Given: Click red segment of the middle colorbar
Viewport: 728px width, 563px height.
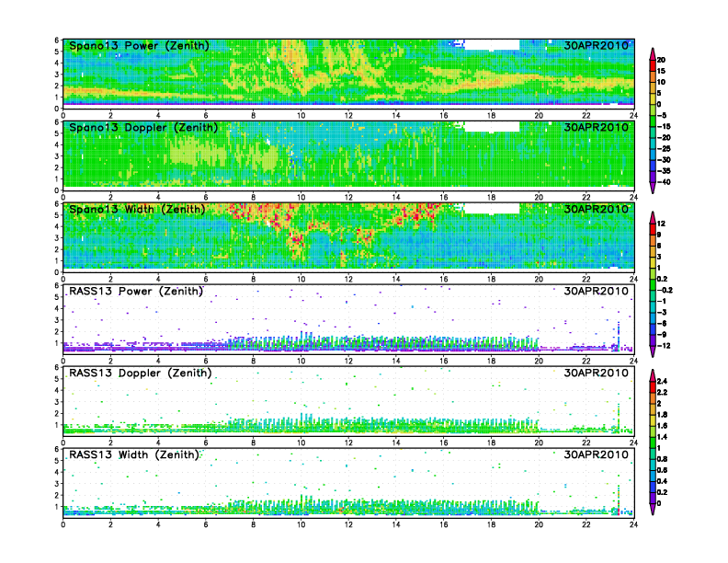Looking at the screenshot, I should pos(653,229).
